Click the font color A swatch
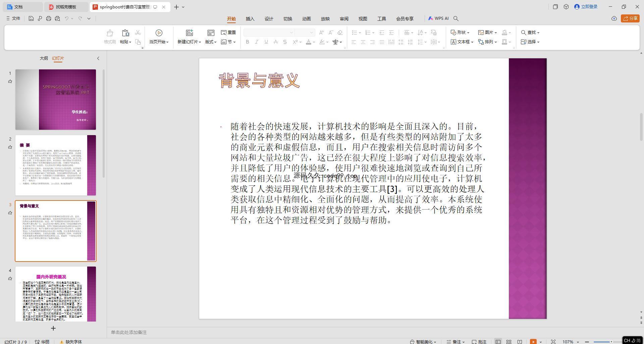644x344 pixels. [308, 42]
